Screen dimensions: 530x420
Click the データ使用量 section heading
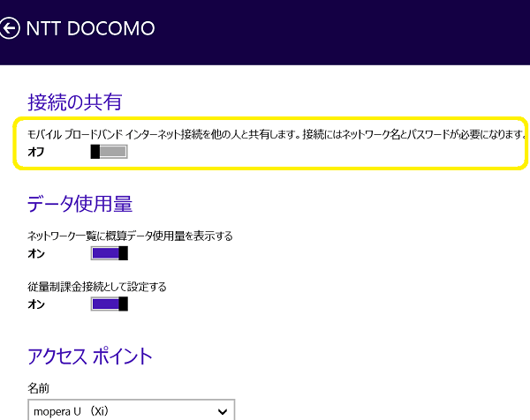[79, 204]
